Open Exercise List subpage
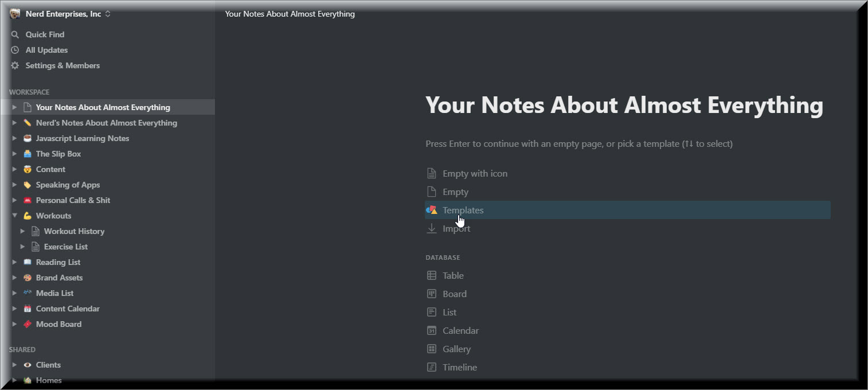This screenshot has width=868, height=390. (x=66, y=247)
